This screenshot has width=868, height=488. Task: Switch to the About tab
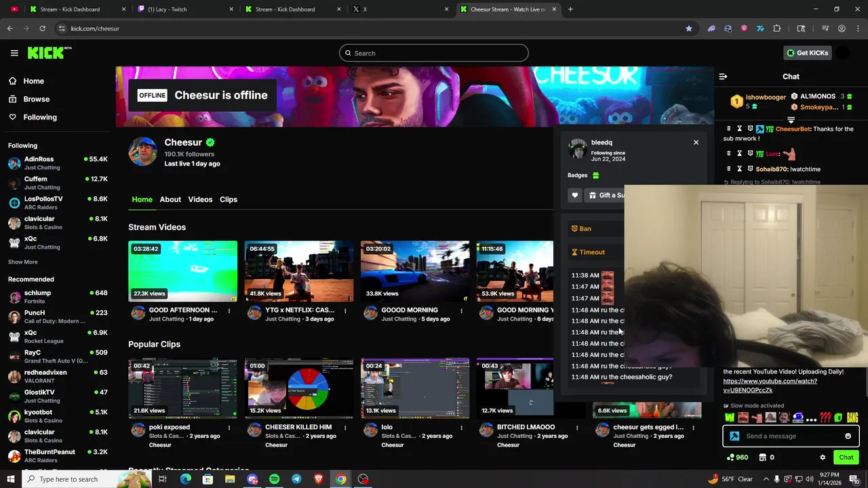[x=170, y=199]
